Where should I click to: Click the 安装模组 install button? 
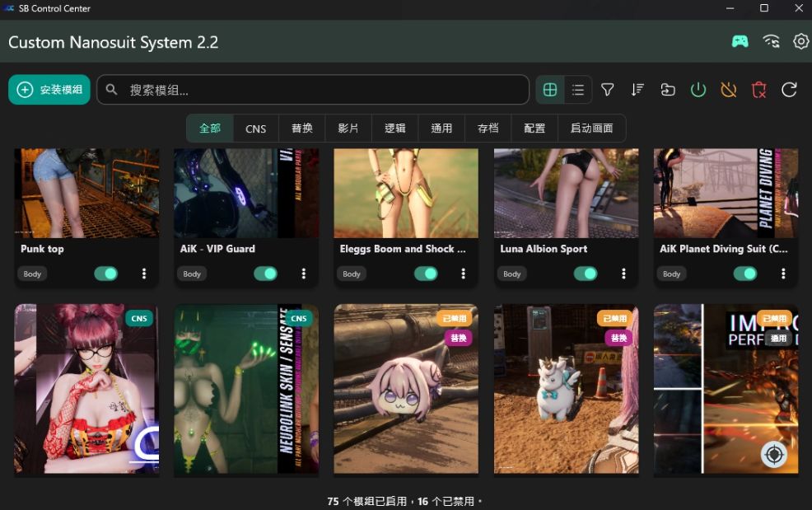click(x=49, y=90)
